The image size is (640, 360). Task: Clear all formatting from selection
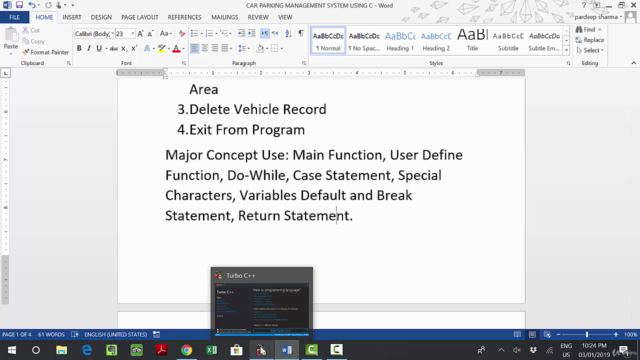click(x=182, y=34)
